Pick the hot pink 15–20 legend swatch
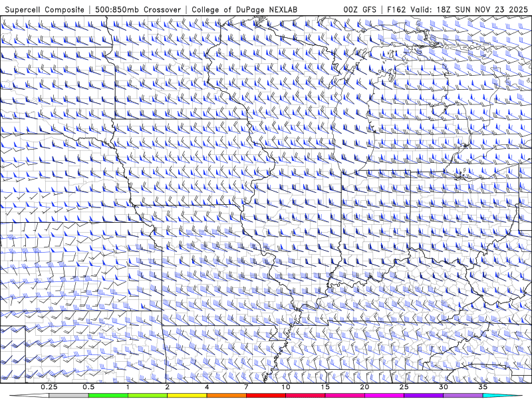 click(344, 396)
